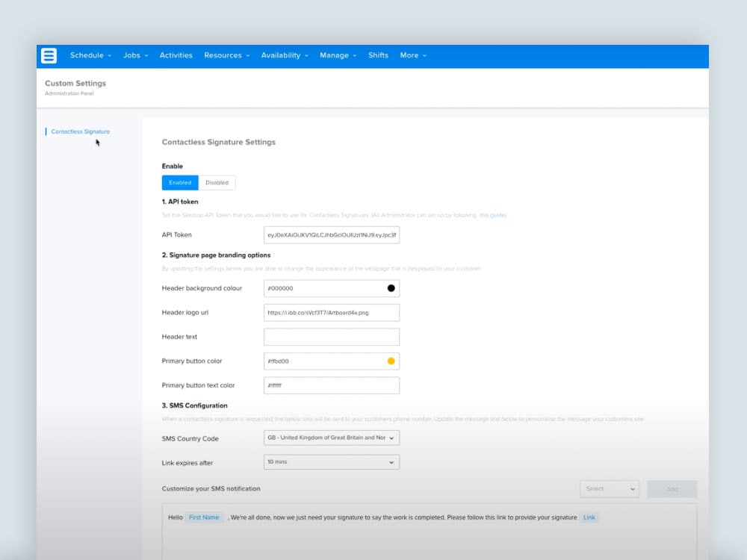Open the More menu
This screenshot has height=560, width=747.
coord(413,56)
